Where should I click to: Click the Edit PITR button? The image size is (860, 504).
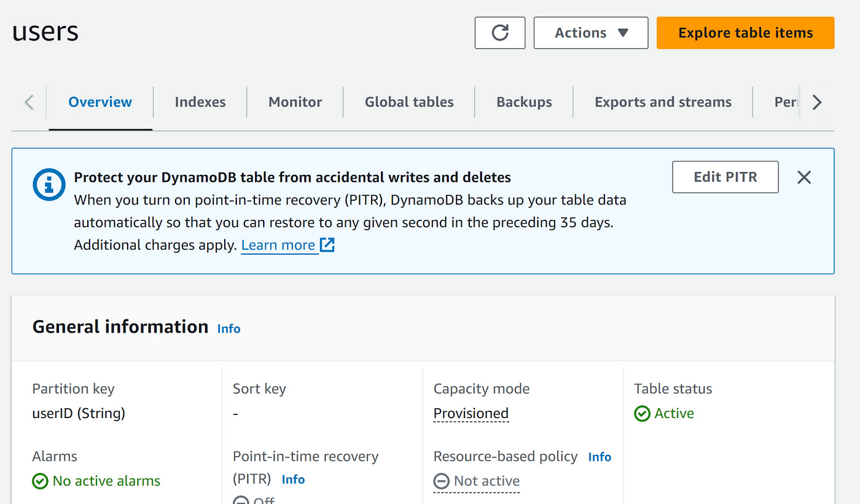[725, 177]
